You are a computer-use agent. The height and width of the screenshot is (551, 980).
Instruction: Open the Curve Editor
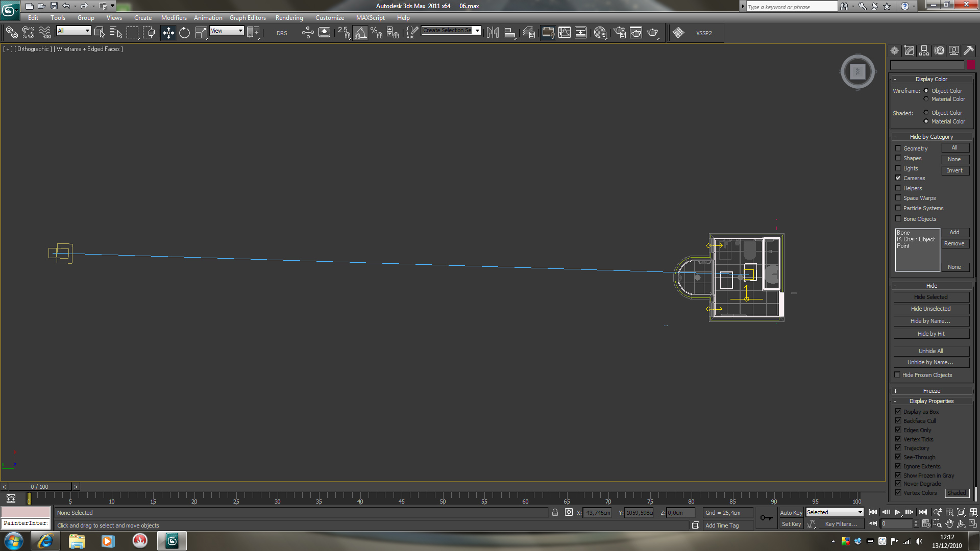(x=565, y=32)
